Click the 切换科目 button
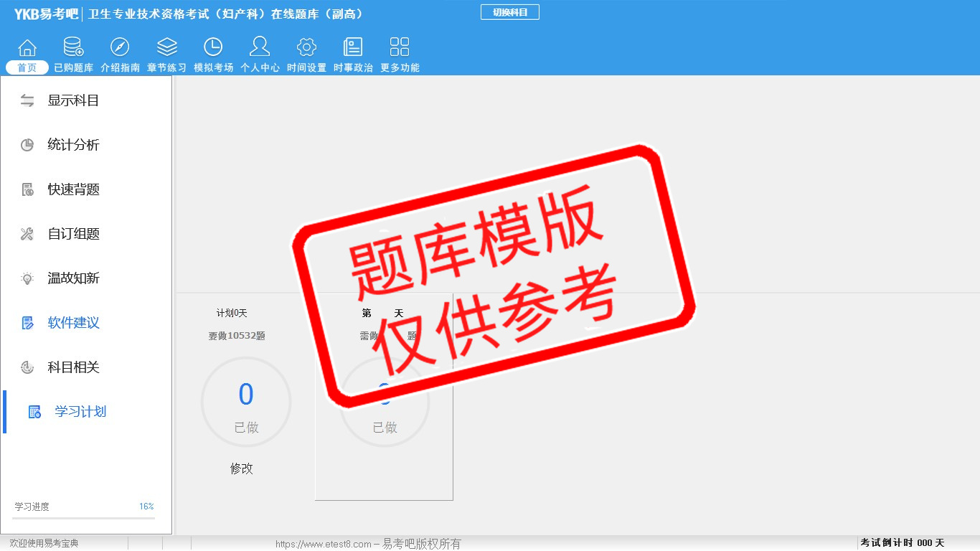 (509, 12)
